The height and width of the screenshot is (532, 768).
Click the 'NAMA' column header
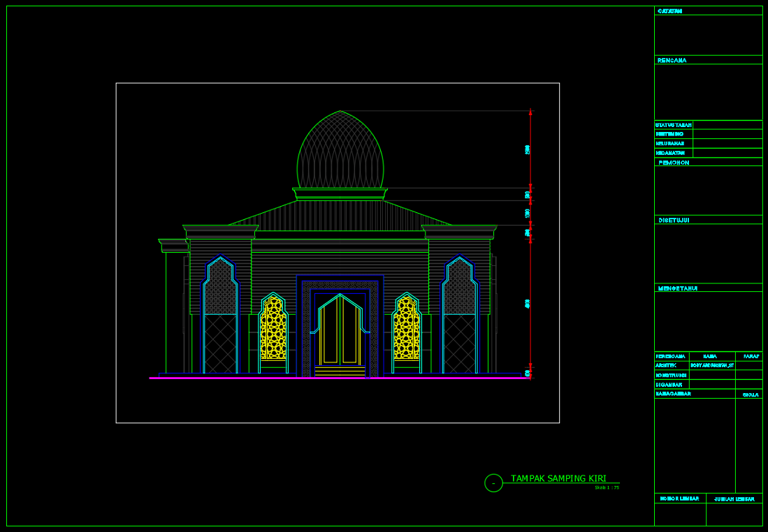click(x=710, y=356)
